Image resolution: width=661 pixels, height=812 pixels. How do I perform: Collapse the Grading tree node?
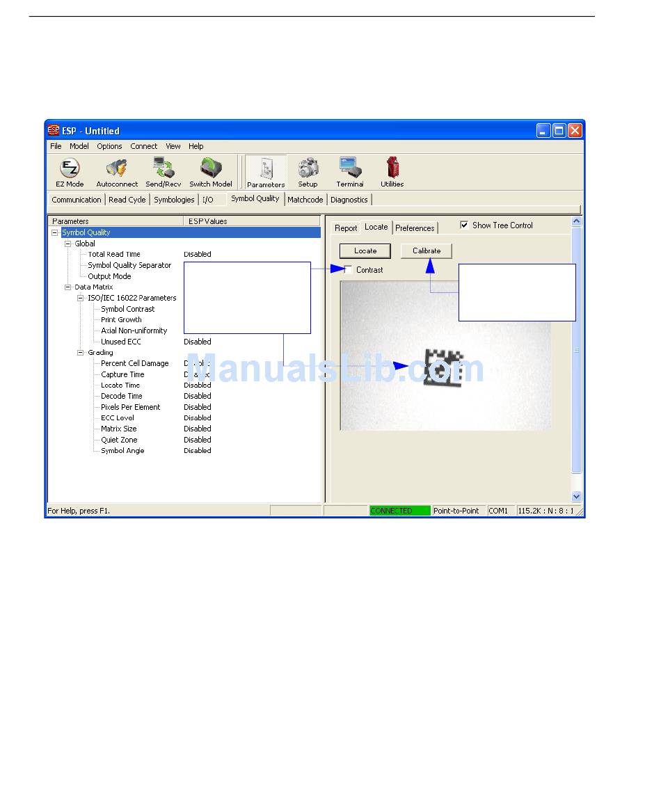(x=81, y=353)
